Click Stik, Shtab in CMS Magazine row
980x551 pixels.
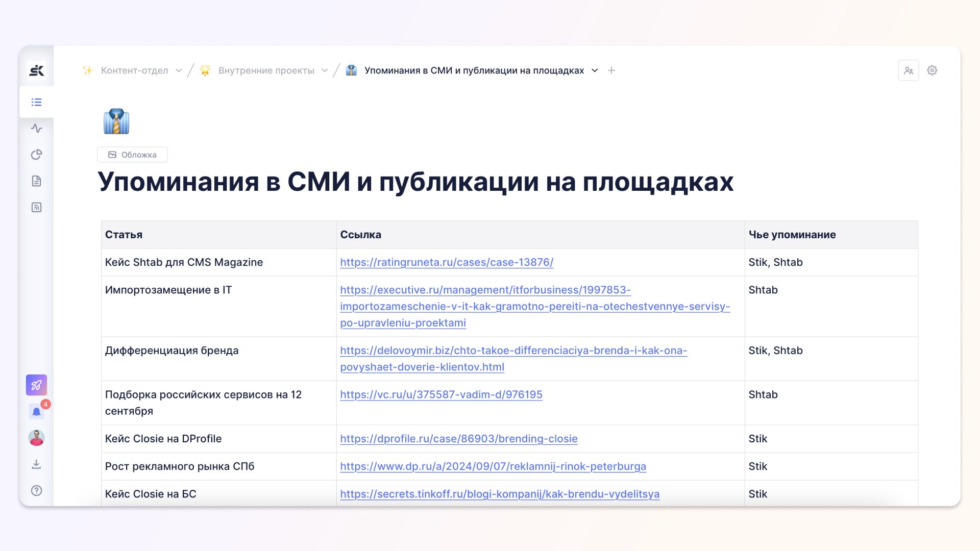[776, 262]
